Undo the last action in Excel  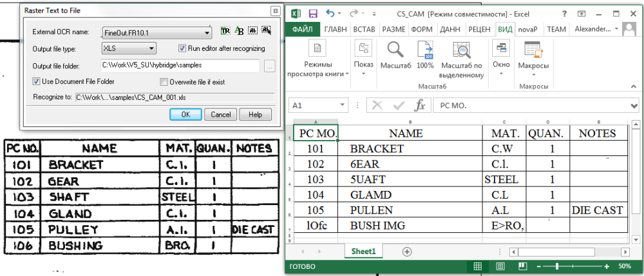point(330,14)
